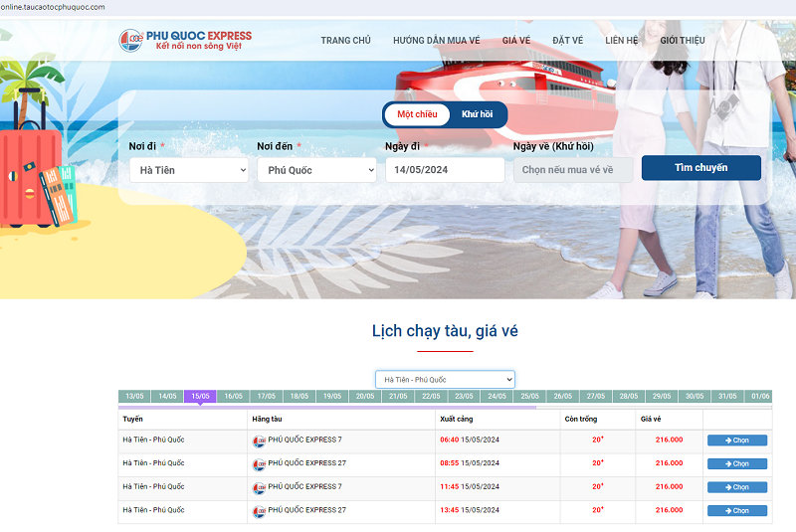Click 08:55 15/05/2024 departure time

[x=470, y=463]
